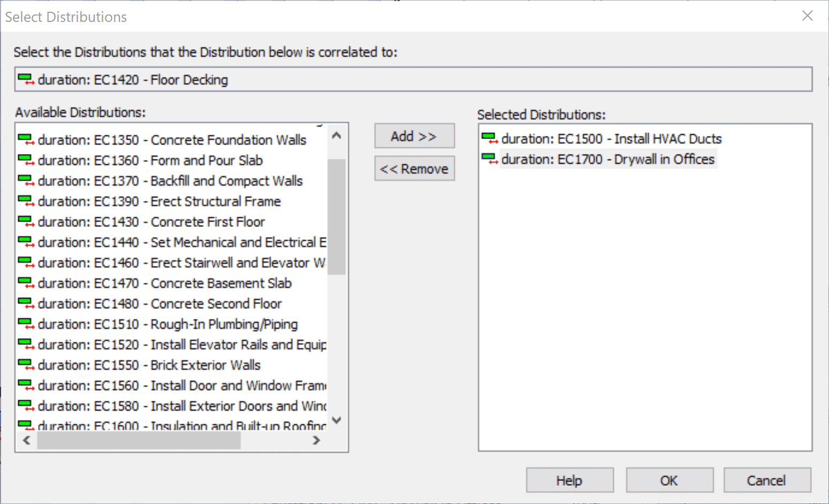Click the distribution icon beside EC1470 Concrete Basement Slab
The width and height of the screenshot is (829, 504).
pos(26,283)
